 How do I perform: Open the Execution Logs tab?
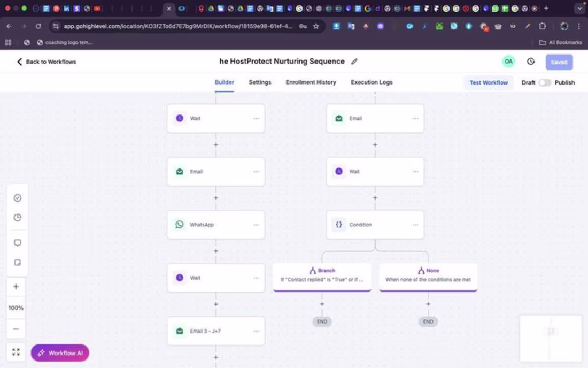tap(372, 82)
